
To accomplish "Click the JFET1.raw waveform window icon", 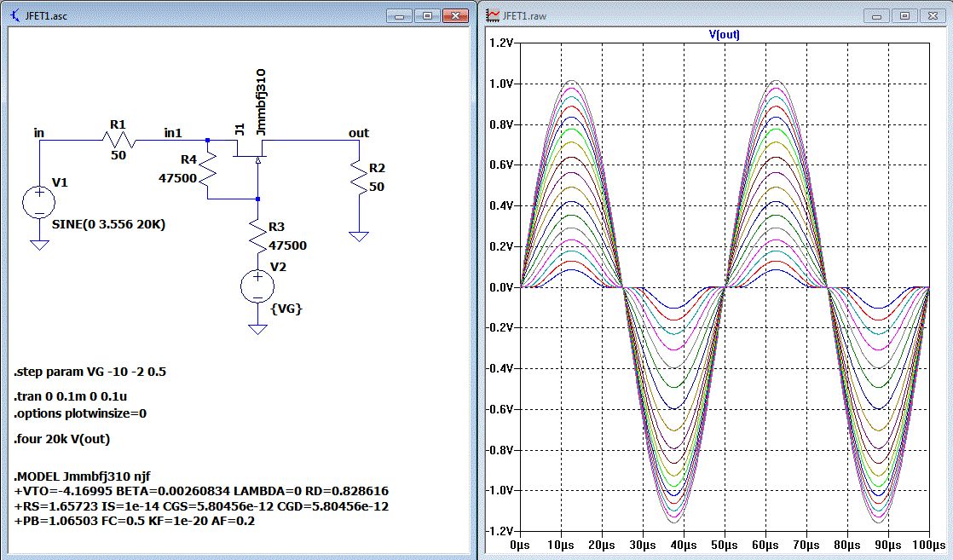I will pos(493,15).
